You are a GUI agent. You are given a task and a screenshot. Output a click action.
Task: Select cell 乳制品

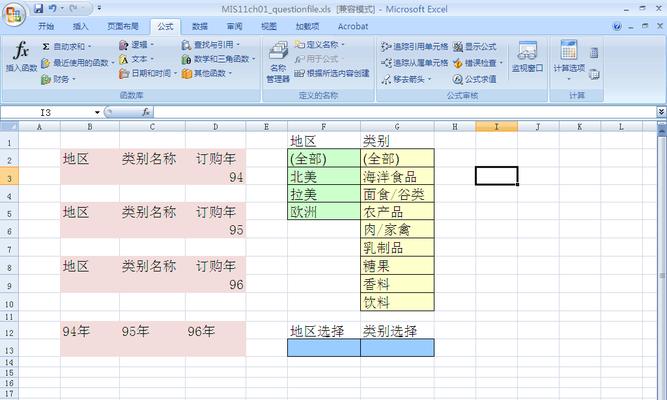[397, 247]
